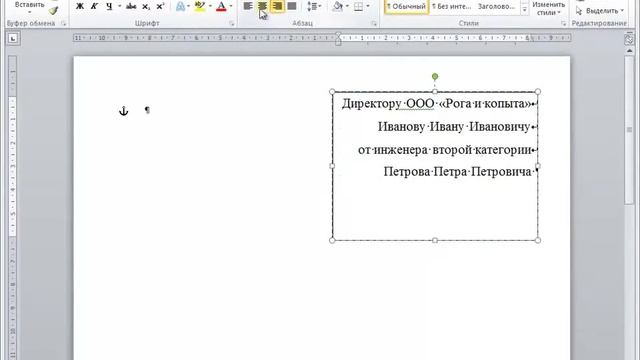
Task: Toggle superscript formatting
Action: (160, 6)
